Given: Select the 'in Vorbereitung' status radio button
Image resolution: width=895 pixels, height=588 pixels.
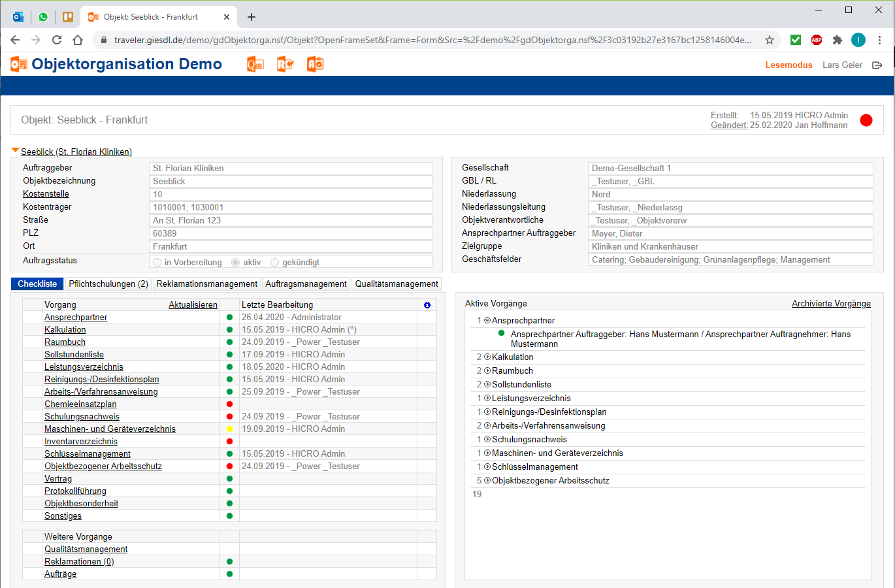Looking at the screenshot, I should tap(157, 263).
